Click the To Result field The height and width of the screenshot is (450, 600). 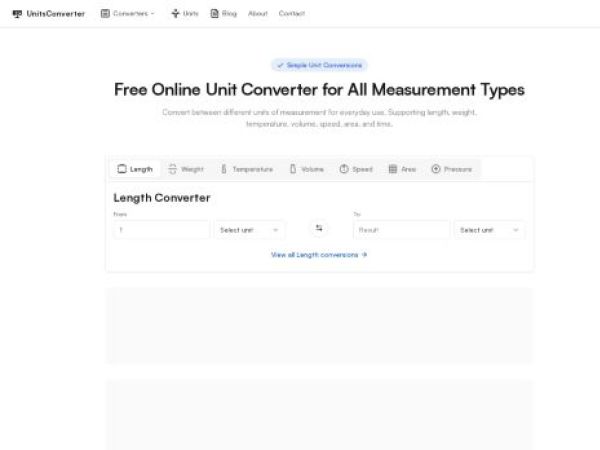[401, 230]
